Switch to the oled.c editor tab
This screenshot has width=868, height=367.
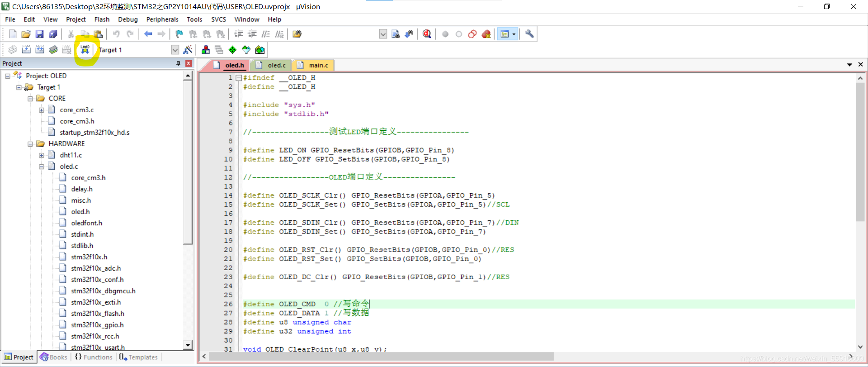click(271, 65)
